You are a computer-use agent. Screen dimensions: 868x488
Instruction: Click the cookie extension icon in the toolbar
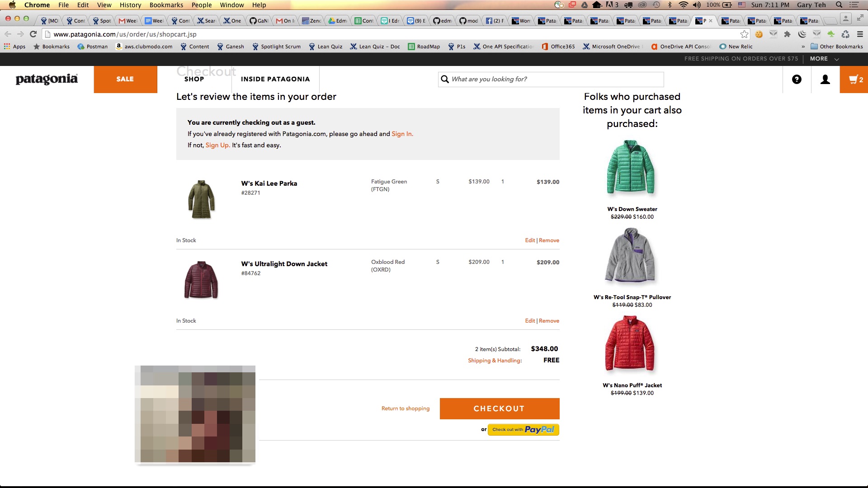(x=759, y=34)
